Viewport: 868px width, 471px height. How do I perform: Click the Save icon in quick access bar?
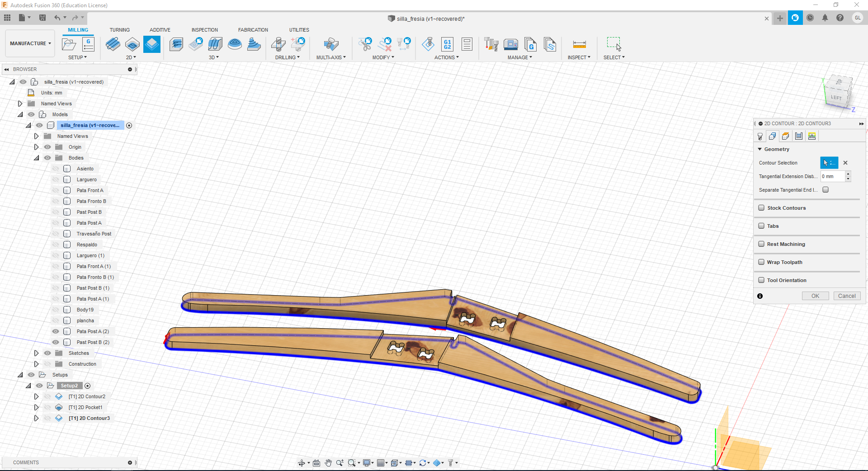tap(42, 18)
